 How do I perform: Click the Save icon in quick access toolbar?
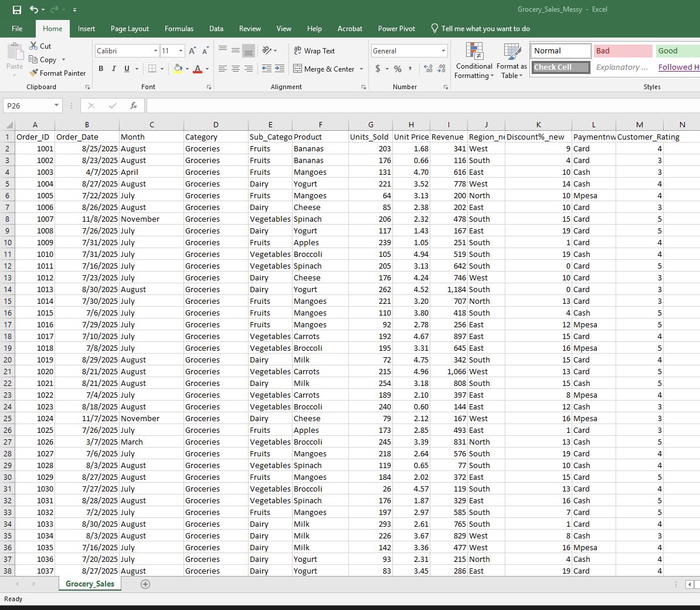[17, 9]
